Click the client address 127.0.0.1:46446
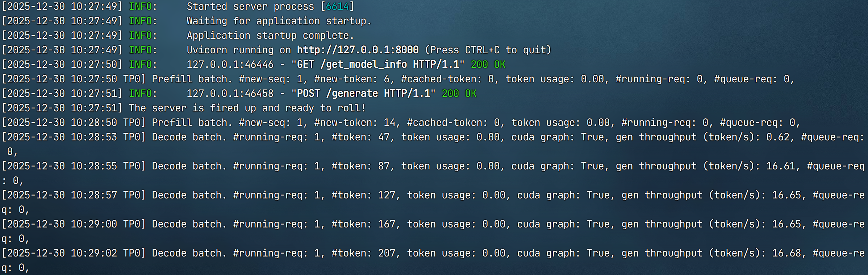The width and height of the screenshot is (868, 275). pos(230,65)
